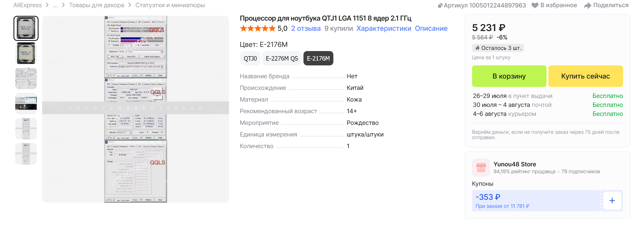Click the crossed-out 5 564 ₽ price
Image resolution: width=644 pixels, height=241 pixels.
pos(482,37)
